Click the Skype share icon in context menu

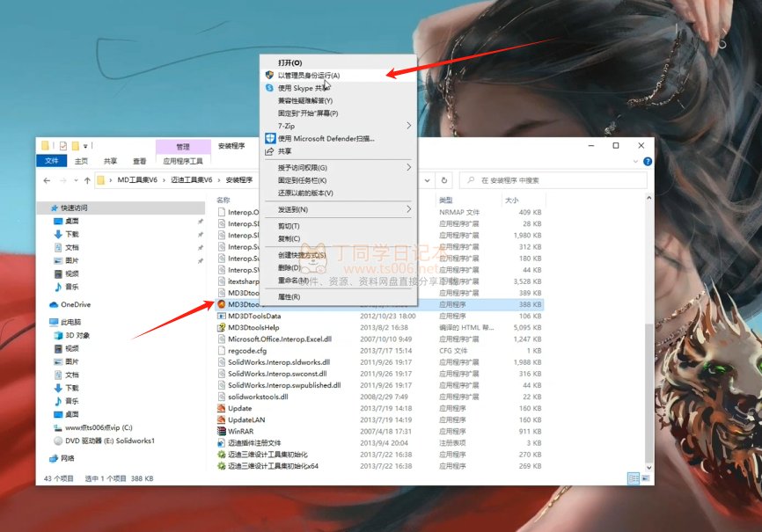[270, 88]
